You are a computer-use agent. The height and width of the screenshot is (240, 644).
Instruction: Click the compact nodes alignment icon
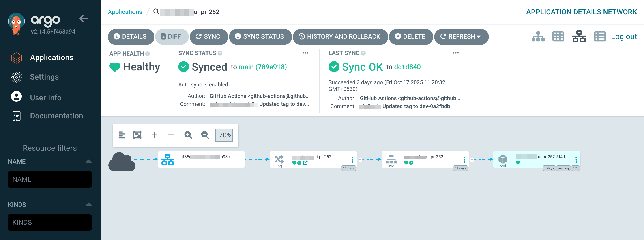[122, 135]
